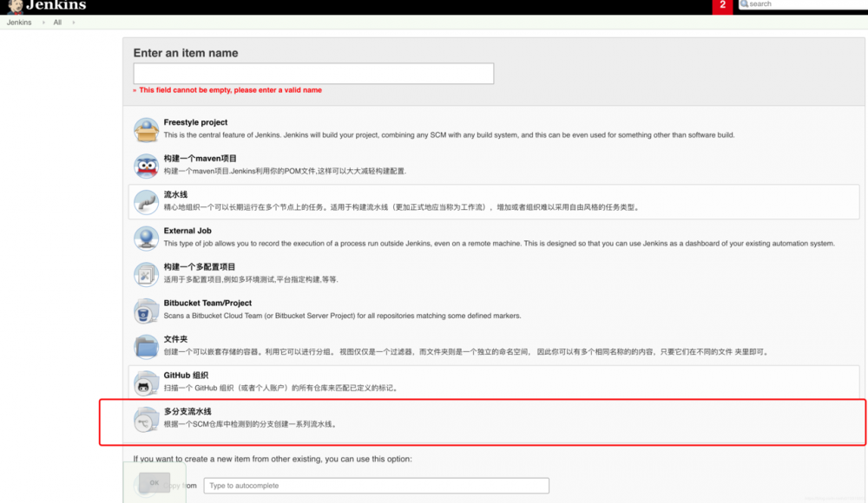Click the item name input field
Image resolution: width=868 pixels, height=503 pixels.
point(312,73)
